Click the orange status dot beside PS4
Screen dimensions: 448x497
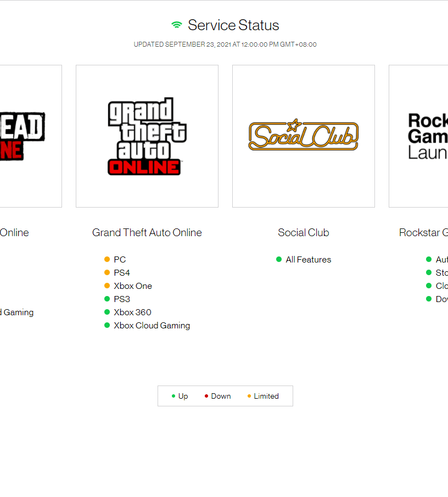tap(107, 272)
